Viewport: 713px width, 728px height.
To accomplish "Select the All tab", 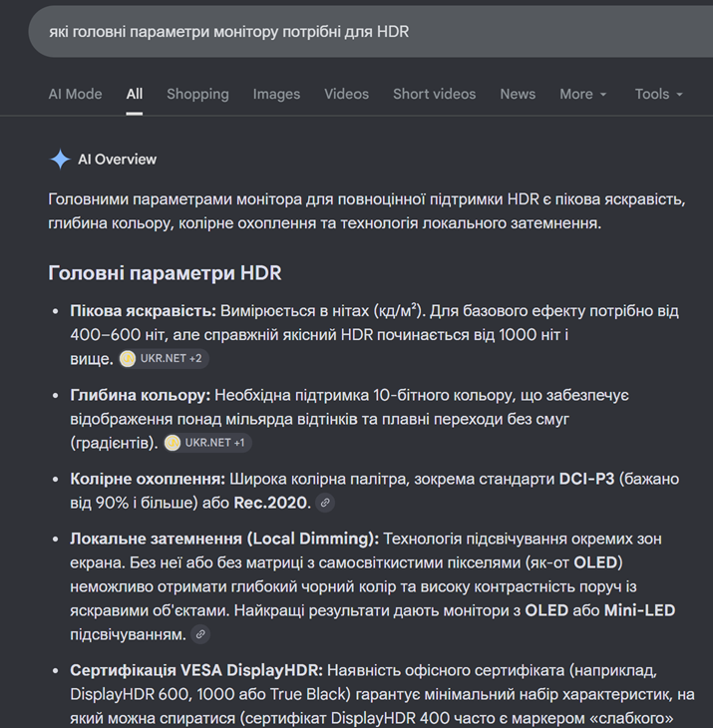I will pos(135,94).
